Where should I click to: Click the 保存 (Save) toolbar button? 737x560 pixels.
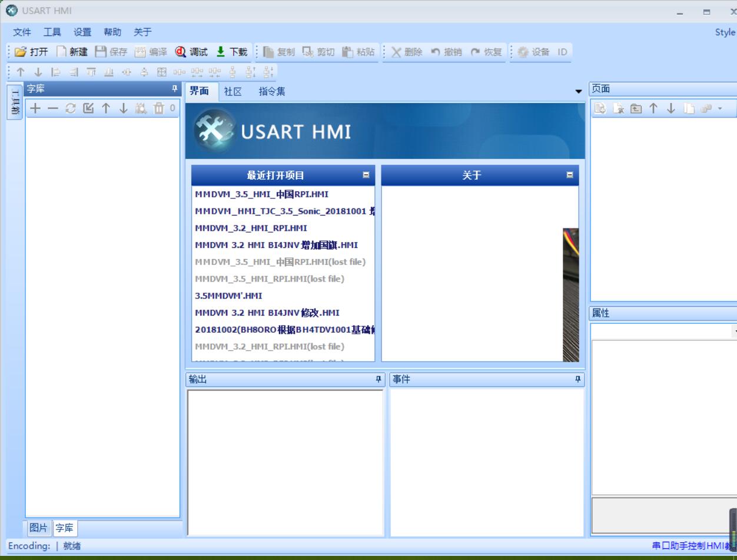pyautogui.click(x=111, y=52)
